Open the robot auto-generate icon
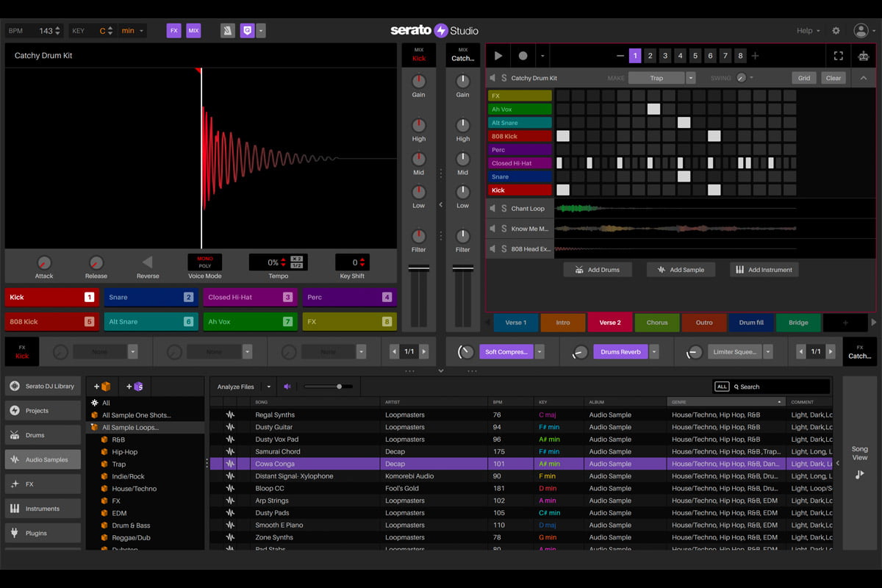 (x=864, y=55)
